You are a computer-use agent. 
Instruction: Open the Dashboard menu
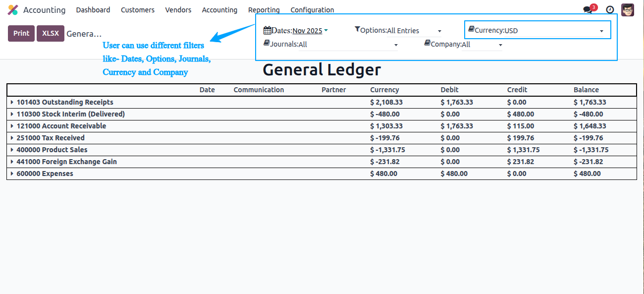pyautogui.click(x=93, y=10)
